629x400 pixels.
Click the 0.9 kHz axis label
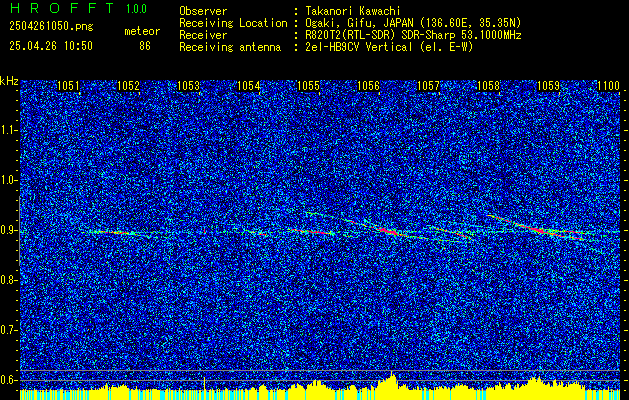8,230
